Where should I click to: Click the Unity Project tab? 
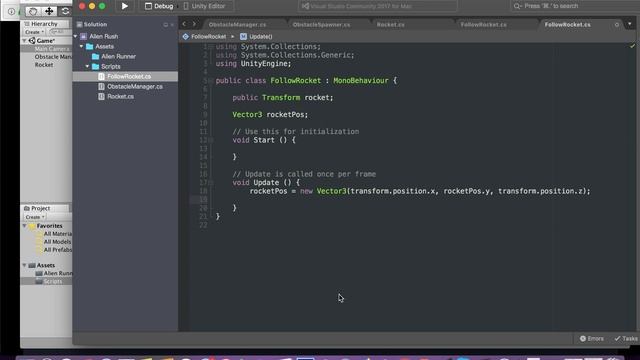(x=37, y=208)
